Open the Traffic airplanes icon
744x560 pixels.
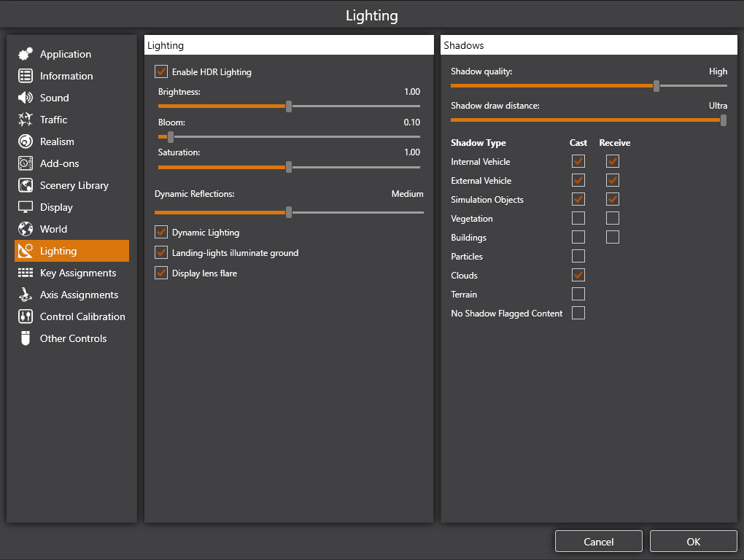click(26, 120)
